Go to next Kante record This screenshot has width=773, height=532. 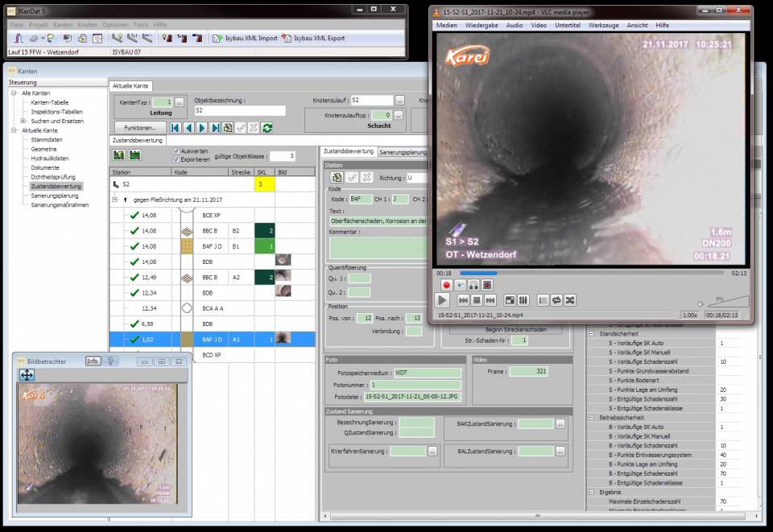[201, 128]
